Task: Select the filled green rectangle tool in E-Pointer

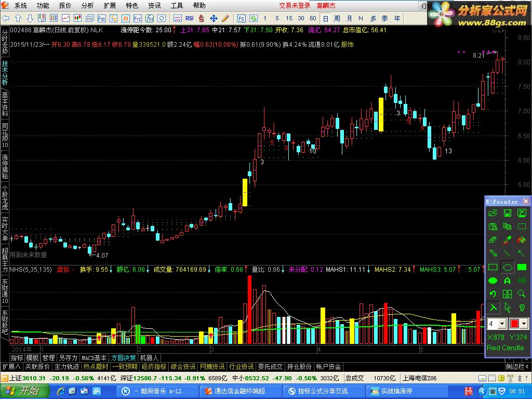Action: click(x=522, y=268)
